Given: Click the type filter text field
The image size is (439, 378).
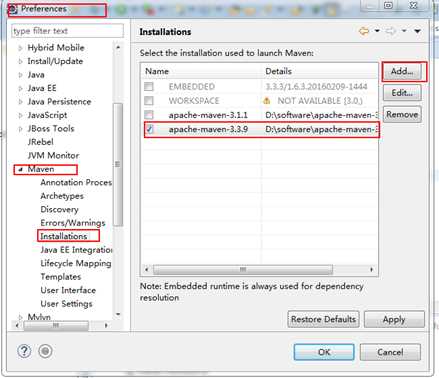Looking at the screenshot, I should pyautogui.click(x=67, y=31).
